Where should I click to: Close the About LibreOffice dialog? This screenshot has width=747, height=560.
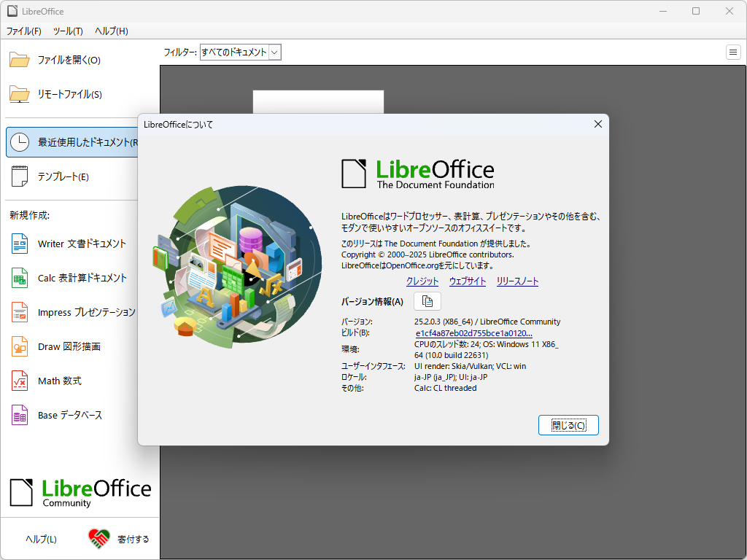coord(568,424)
